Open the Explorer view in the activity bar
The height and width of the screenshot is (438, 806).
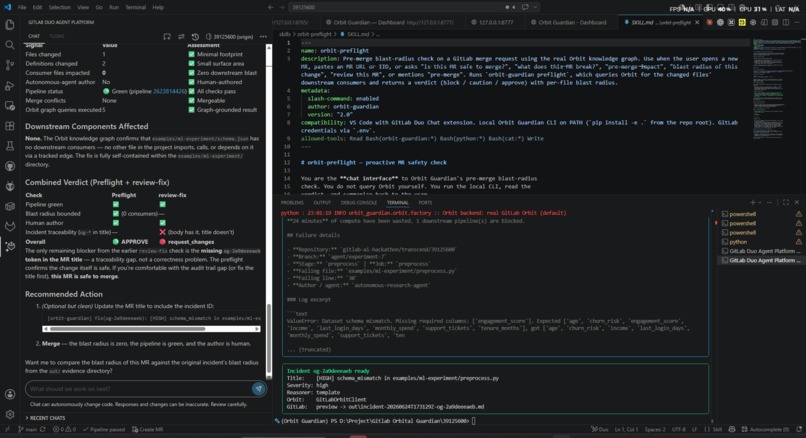9,25
